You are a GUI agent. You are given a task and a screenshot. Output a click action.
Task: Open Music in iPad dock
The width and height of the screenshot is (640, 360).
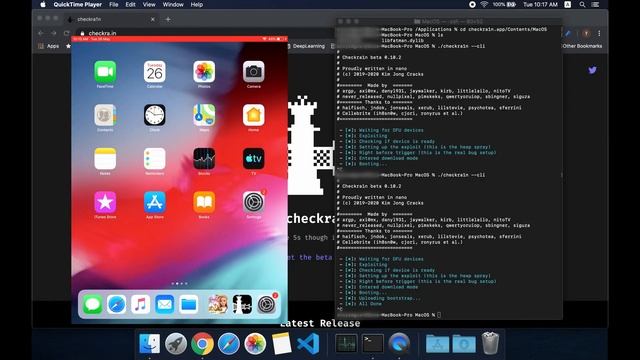click(140, 304)
